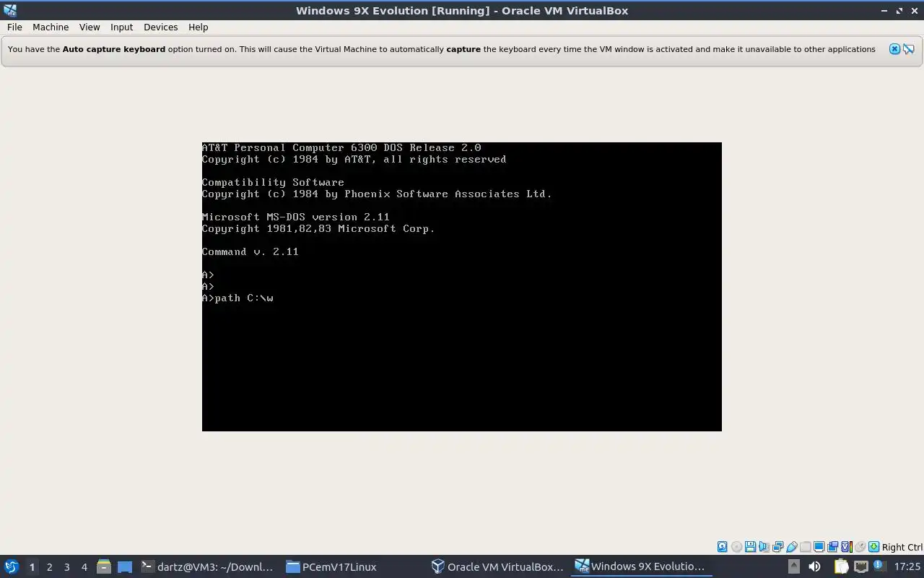Click the mouse integration status icon
Image resolution: width=924 pixels, height=578 pixels.
(x=860, y=547)
